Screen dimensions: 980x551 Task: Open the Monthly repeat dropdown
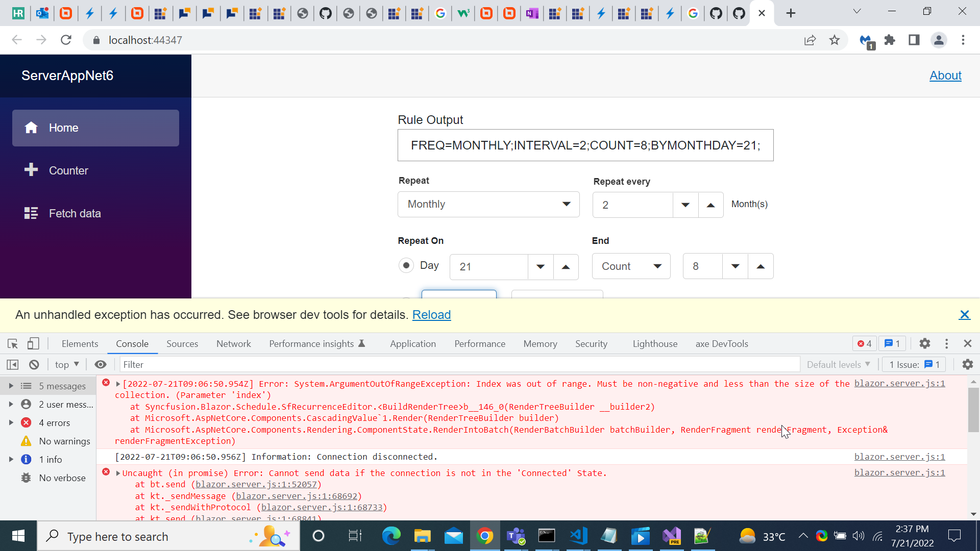click(x=488, y=205)
